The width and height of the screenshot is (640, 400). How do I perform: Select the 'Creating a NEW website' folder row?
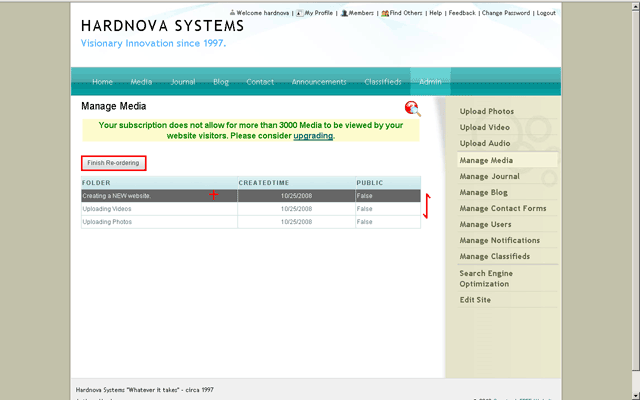(x=116, y=196)
